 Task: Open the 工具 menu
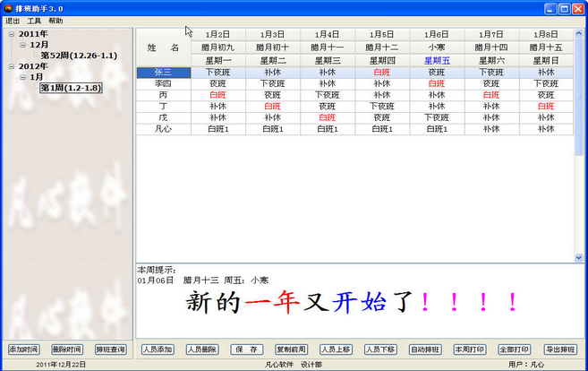click(x=34, y=21)
